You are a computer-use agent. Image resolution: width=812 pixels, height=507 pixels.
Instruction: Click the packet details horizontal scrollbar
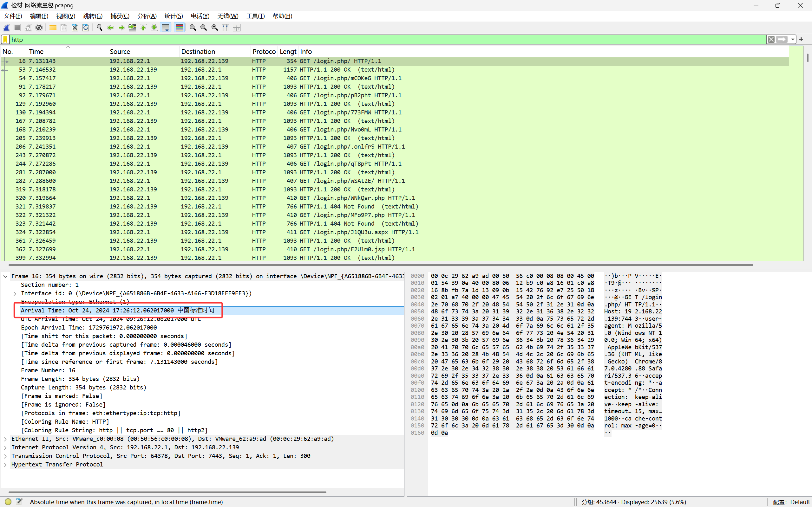(x=167, y=492)
